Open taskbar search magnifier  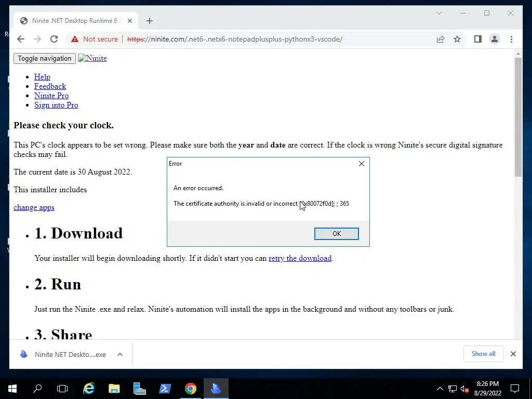(37, 389)
